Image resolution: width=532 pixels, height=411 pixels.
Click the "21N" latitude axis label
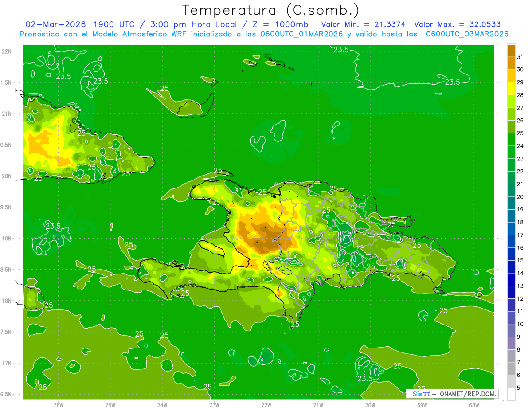point(7,114)
